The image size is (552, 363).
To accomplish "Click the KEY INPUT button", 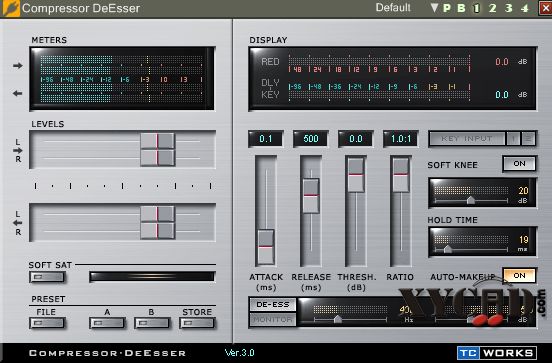I will (x=467, y=139).
